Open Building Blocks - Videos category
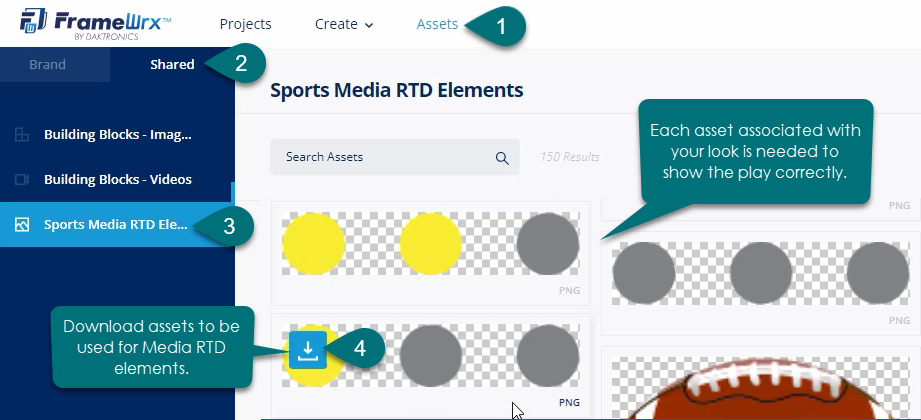Screen dimensions: 921x420 point(117,180)
